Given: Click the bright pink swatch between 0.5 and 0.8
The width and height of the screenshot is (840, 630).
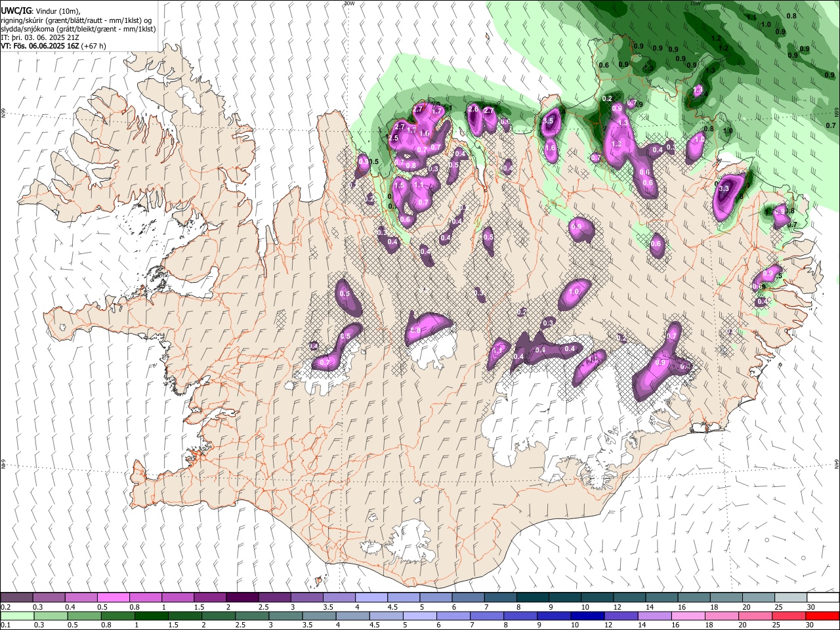Looking at the screenshot, I should click(x=113, y=598).
